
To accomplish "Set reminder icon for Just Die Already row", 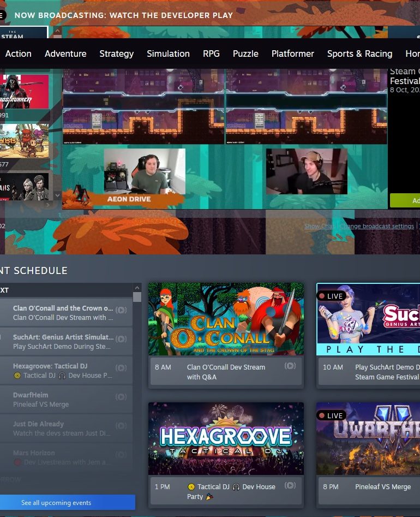I will (121, 426).
